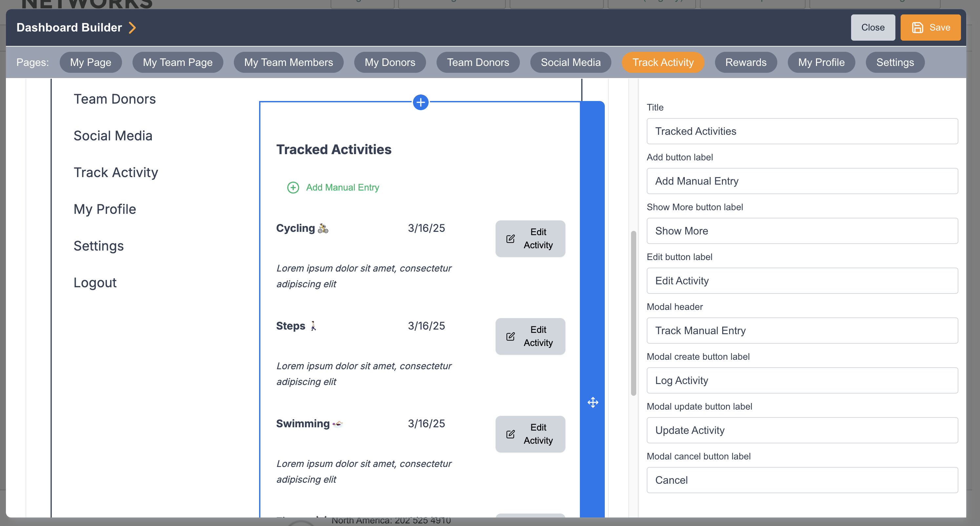Click the Modal header input field
This screenshot has width=980, height=526.
[x=802, y=331]
